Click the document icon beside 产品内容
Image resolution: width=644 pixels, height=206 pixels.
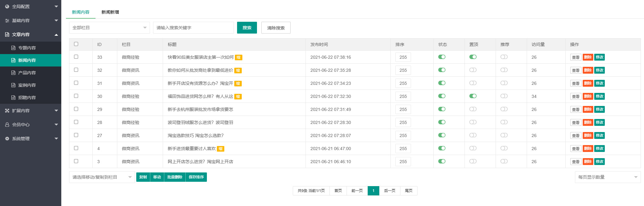(13, 73)
